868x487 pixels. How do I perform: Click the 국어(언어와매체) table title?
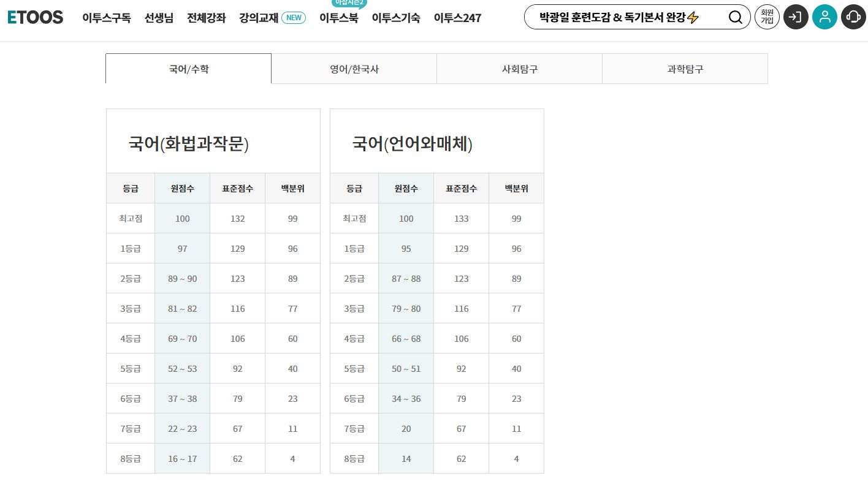tap(413, 144)
